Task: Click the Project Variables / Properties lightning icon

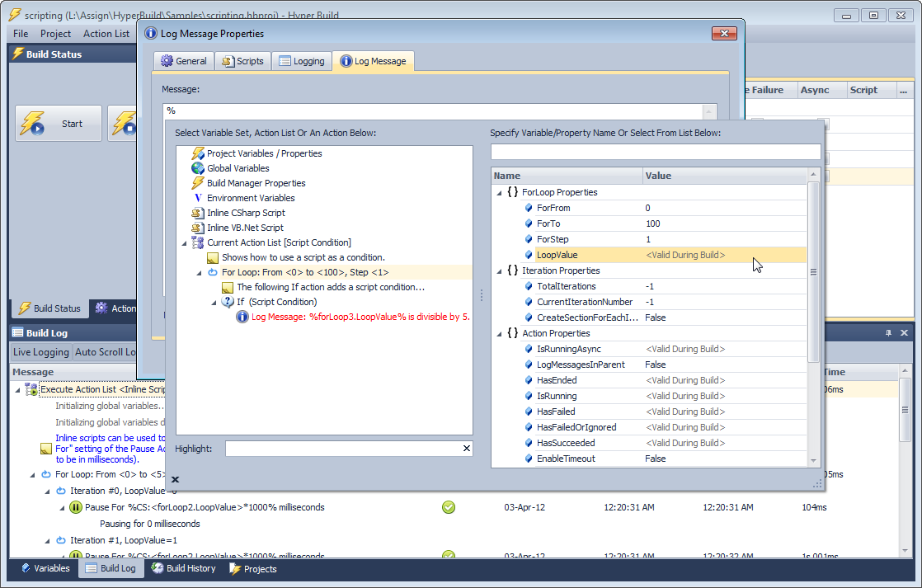Action: click(198, 153)
